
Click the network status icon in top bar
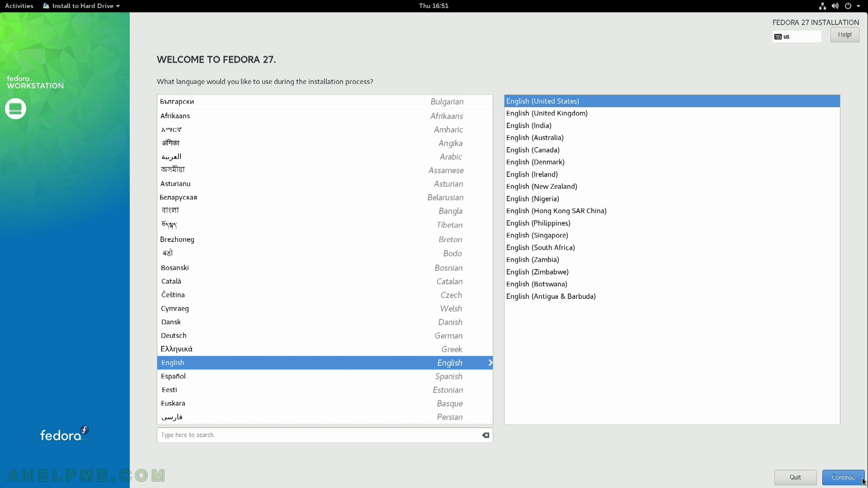[x=822, y=6]
